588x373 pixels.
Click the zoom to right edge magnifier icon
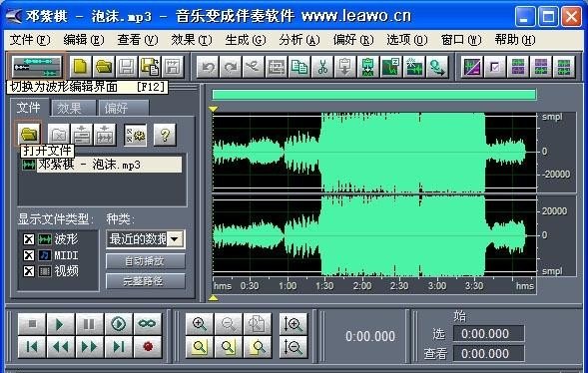258,347
